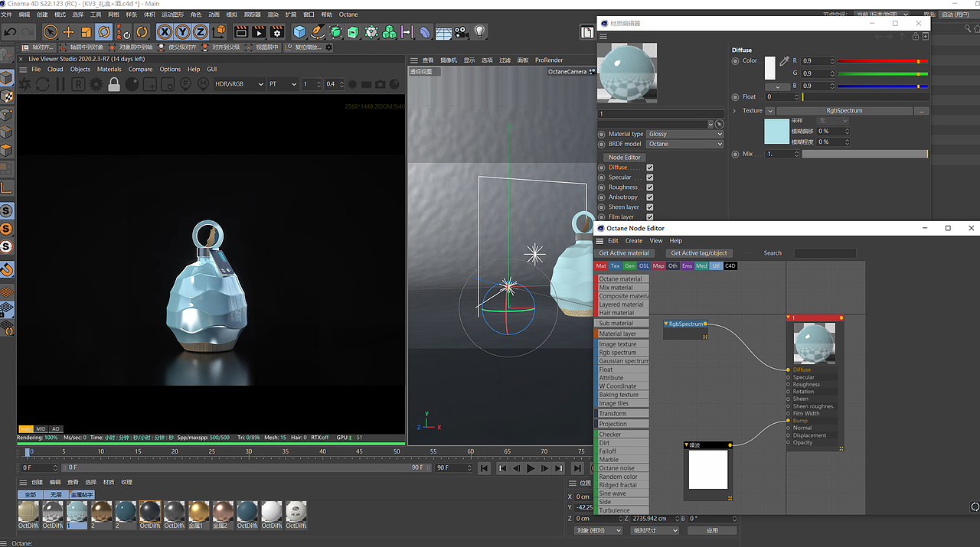980x547 pixels.
Task: Click Get Active material button
Action: 624,253
